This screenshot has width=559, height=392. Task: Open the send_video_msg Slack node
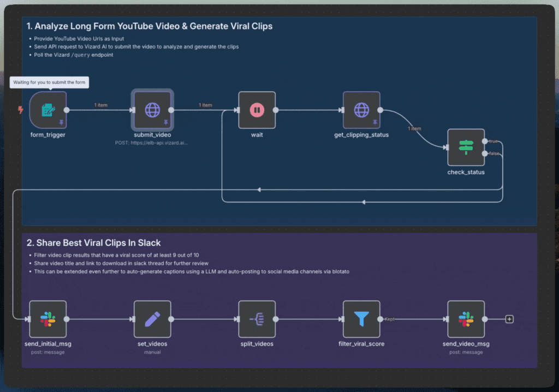[466, 319]
